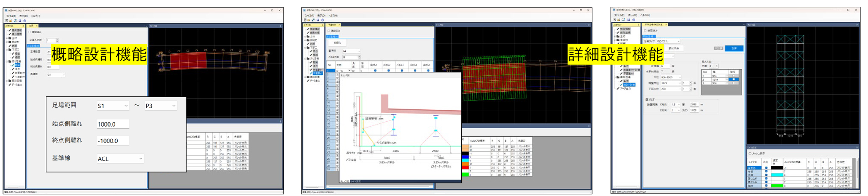
Task: Uncheck the パネル1 checkbox in row 1
Action: pos(375,71)
